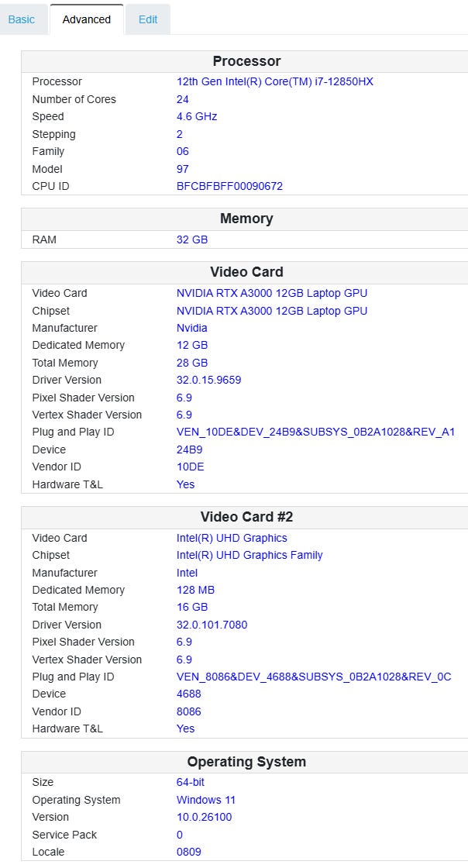Click the first Video Card section header
Image resolution: width=468 pixels, height=868 pixels.
pyautogui.click(x=246, y=272)
